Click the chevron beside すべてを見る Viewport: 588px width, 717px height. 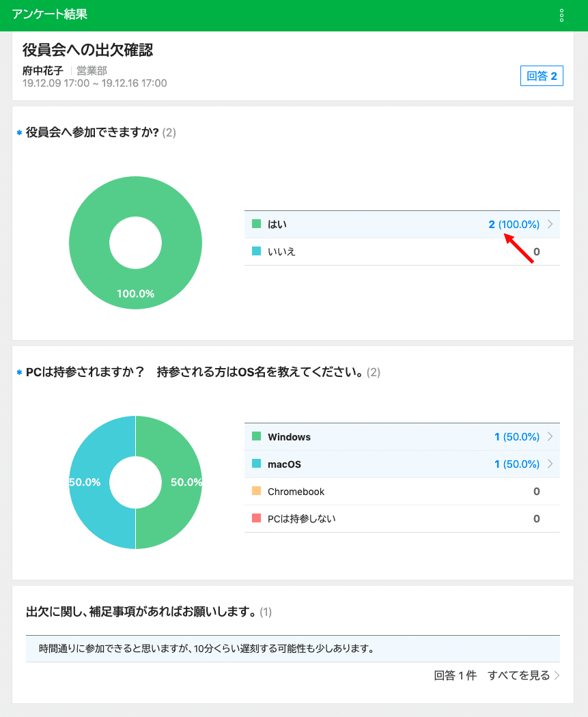pos(557,676)
